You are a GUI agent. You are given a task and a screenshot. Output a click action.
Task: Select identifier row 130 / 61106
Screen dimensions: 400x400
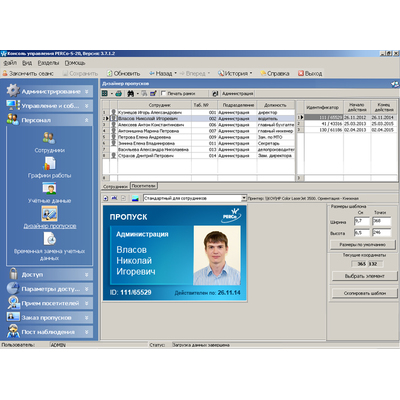click(x=347, y=130)
